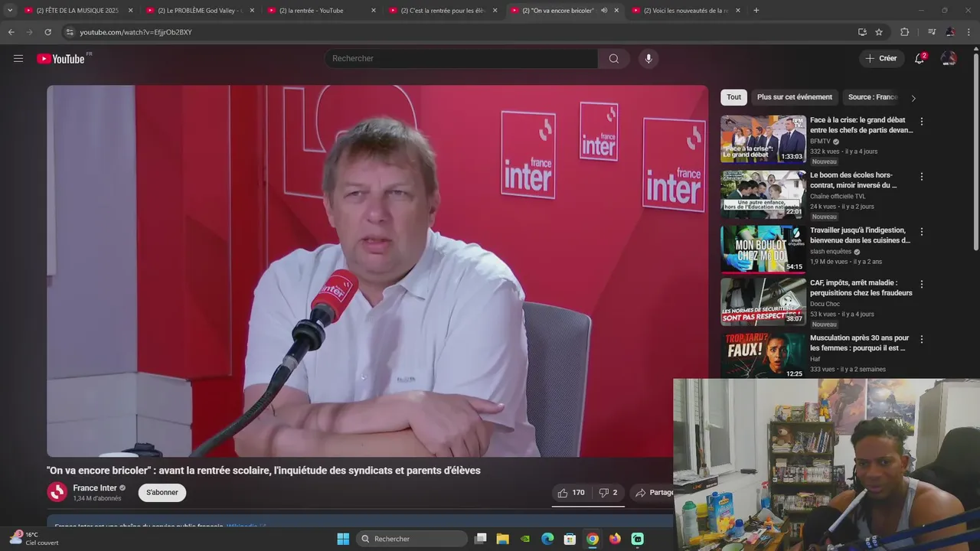Start voice search with microphone icon
The height and width of the screenshot is (551, 980).
[x=648, y=58]
